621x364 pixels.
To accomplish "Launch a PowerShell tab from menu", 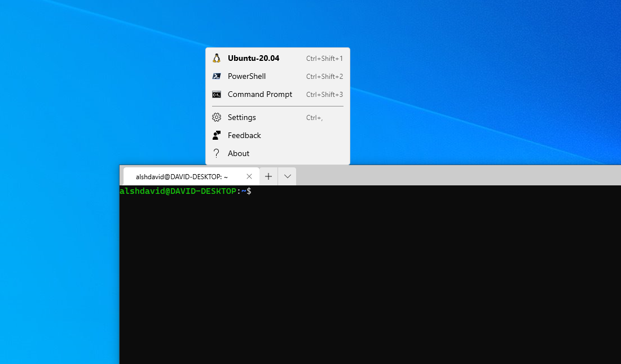I will point(278,77).
